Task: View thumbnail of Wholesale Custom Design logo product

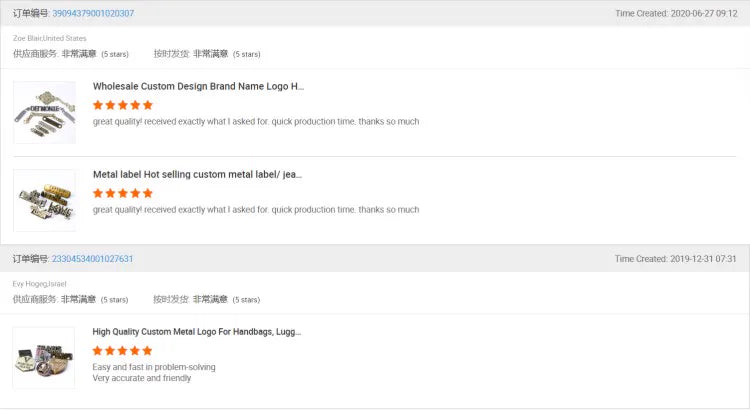Action: [x=44, y=112]
